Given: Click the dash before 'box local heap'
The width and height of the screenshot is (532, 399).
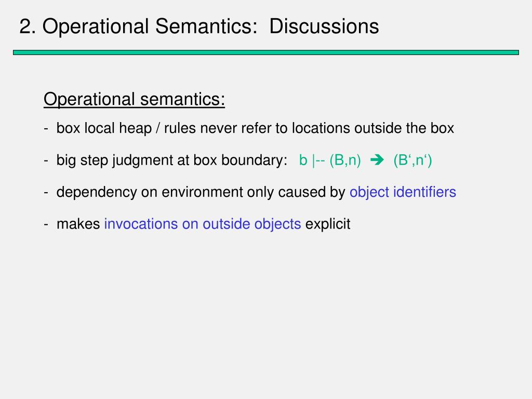Looking at the screenshot, I should 46,129.
